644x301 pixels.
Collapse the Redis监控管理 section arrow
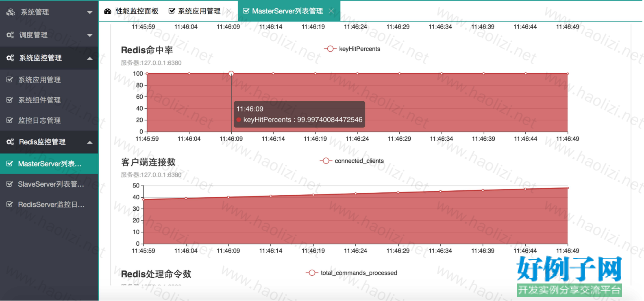click(x=90, y=142)
